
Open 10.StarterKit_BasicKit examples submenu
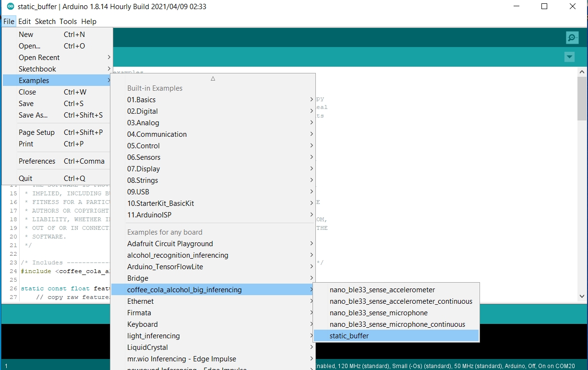(213, 203)
